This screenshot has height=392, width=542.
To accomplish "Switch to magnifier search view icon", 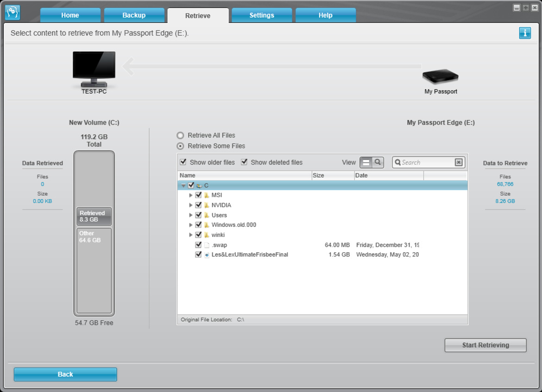I will point(378,162).
